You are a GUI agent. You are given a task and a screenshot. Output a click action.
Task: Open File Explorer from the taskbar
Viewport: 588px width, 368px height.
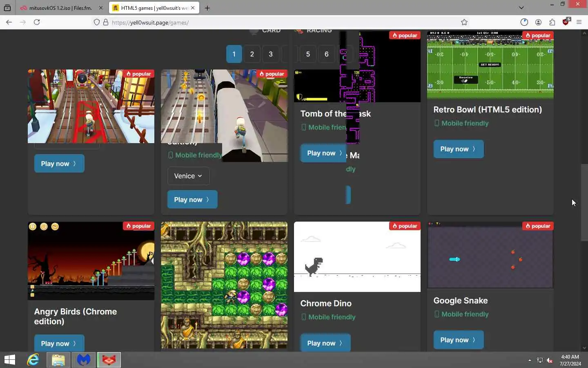click(x=58, y=360)
